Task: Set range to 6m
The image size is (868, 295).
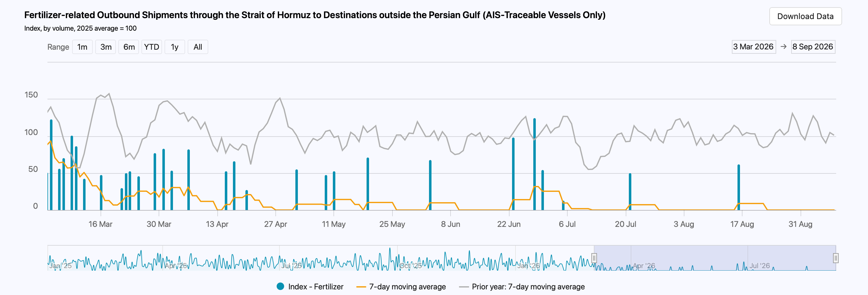Action: pos(129,47)
